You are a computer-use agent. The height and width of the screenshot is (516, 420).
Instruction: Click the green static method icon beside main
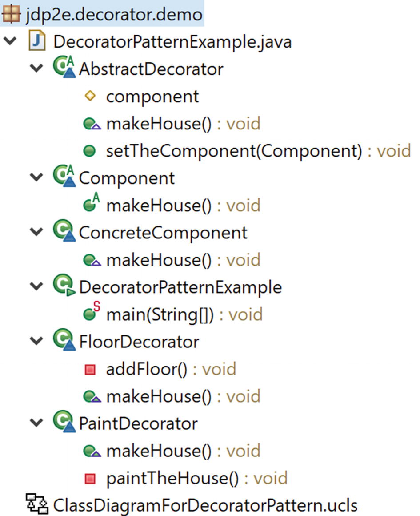(x=91, y=314)
